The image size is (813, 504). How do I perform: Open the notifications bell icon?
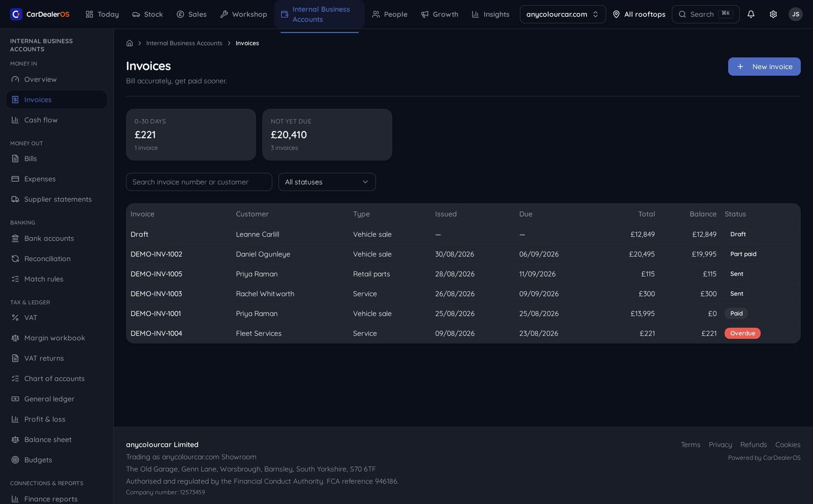click(x=751, y=14)
